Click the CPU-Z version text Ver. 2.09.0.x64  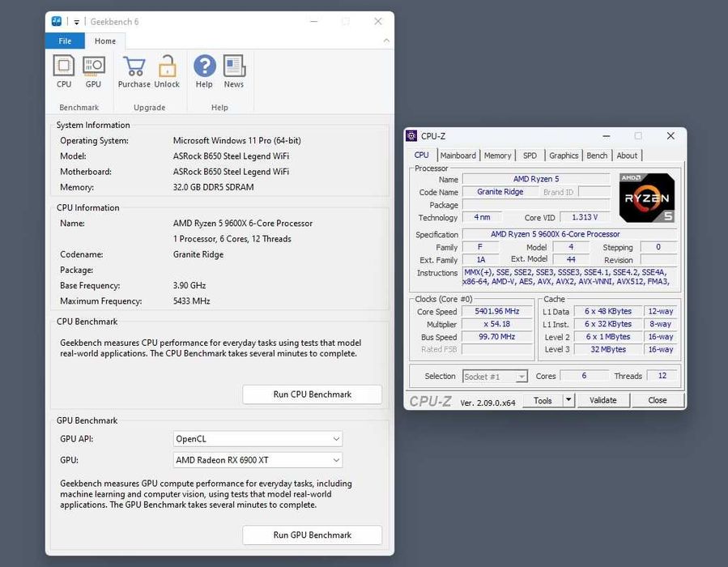pyautogui.click(x=487, y=403)
